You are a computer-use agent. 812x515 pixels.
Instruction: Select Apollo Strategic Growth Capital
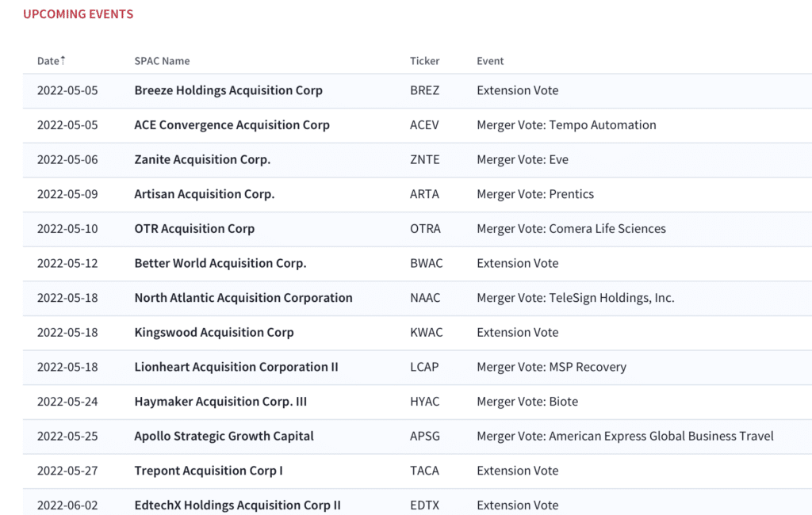(224, 437)
